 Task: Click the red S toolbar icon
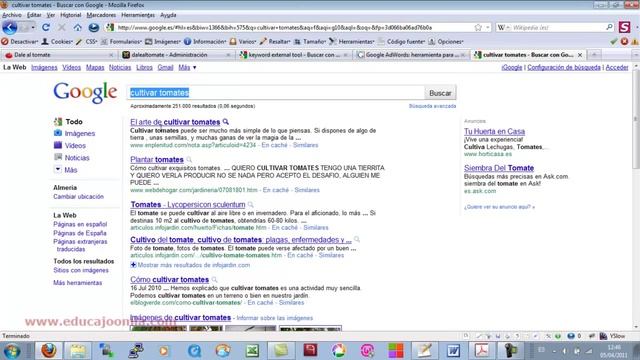coord(624,27)
